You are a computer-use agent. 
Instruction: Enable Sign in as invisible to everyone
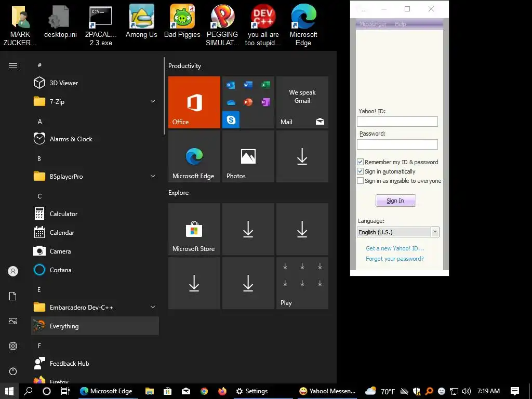(361, 181)
